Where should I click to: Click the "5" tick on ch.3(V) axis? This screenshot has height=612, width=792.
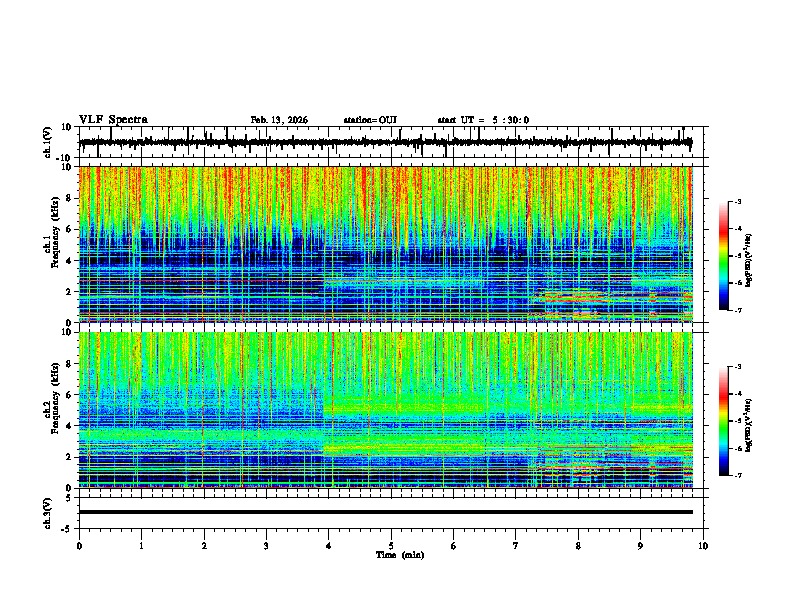69,498
